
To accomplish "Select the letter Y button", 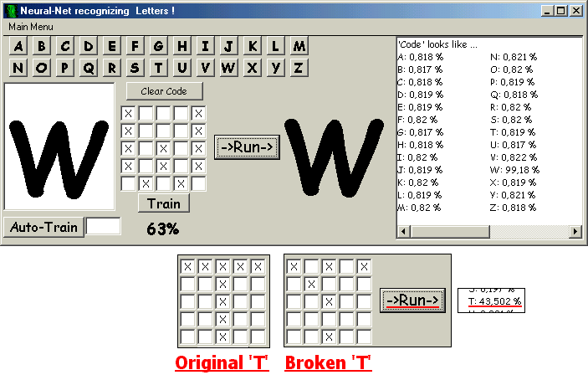I will (x=276, y=68).
